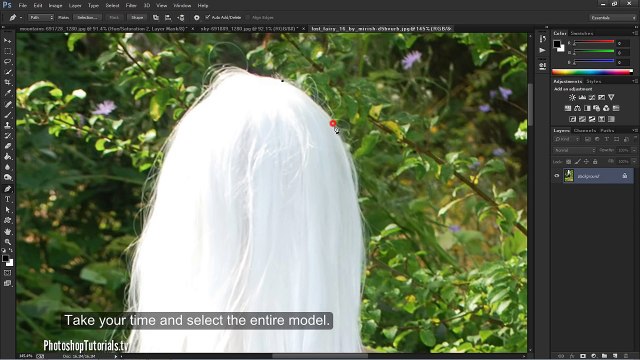This screenshot has height=360, width=640.
Task: Add an Exposure adjustment
Action: 602,98
